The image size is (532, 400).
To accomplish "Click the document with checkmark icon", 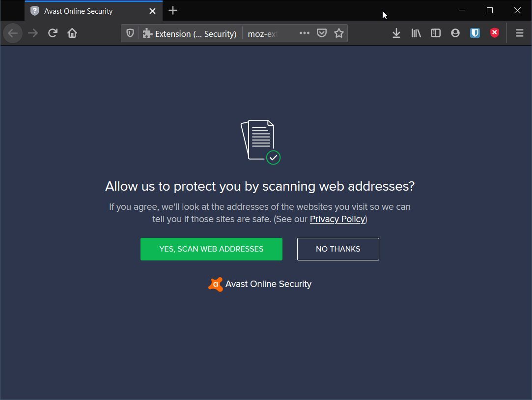I will click(260, 142).
